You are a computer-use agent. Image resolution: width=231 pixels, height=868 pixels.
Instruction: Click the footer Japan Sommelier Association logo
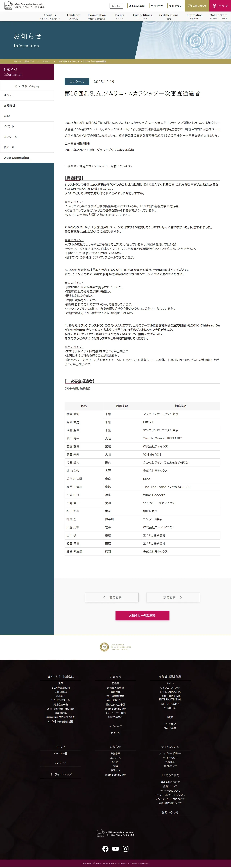[115, 833]
